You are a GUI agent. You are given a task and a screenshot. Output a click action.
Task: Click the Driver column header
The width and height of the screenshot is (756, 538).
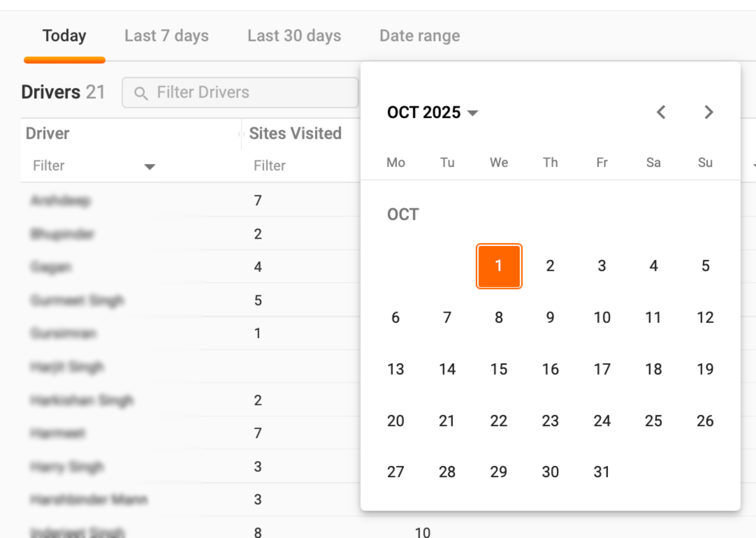tap(47, 133)
